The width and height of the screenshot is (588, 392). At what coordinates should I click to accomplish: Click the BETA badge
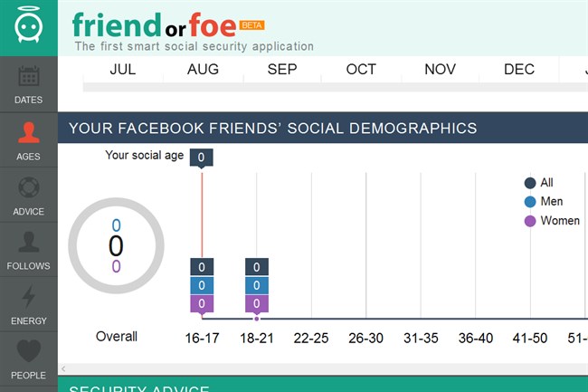pos(251,24)
